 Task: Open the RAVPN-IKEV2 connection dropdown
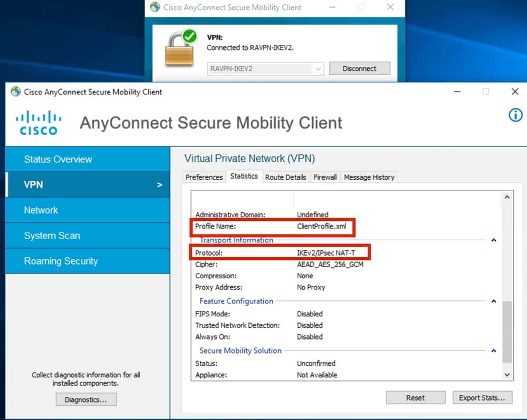coord(265,69)
